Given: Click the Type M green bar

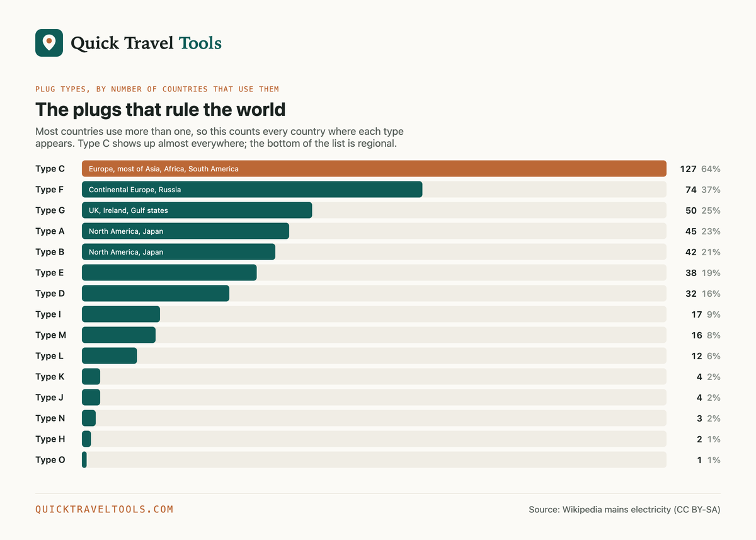Looking at the screenshot, I should pyautogui.click(x=118, y=335).
